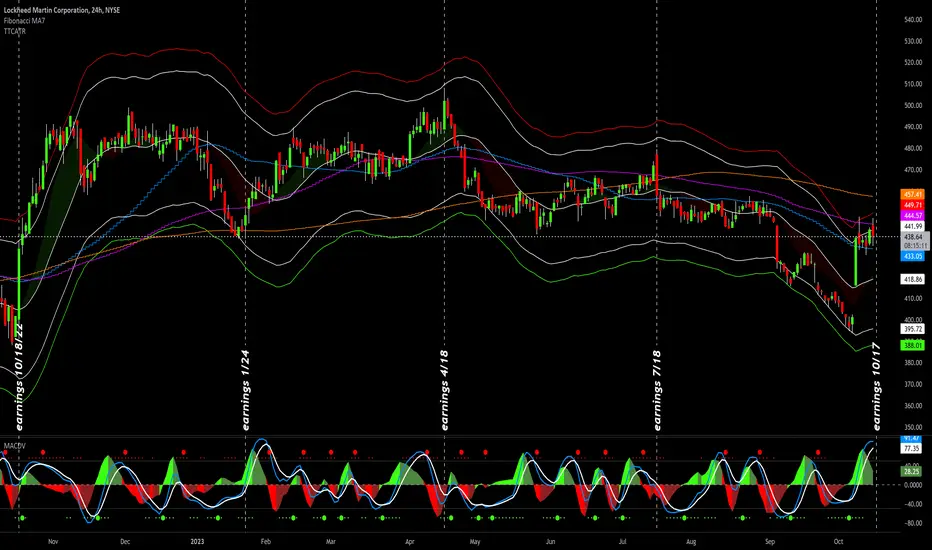Image resolution: width=932 pixels, height=550 pixels.
Task: Click the current price 438.64 label
Action: (x=913, y=237)
